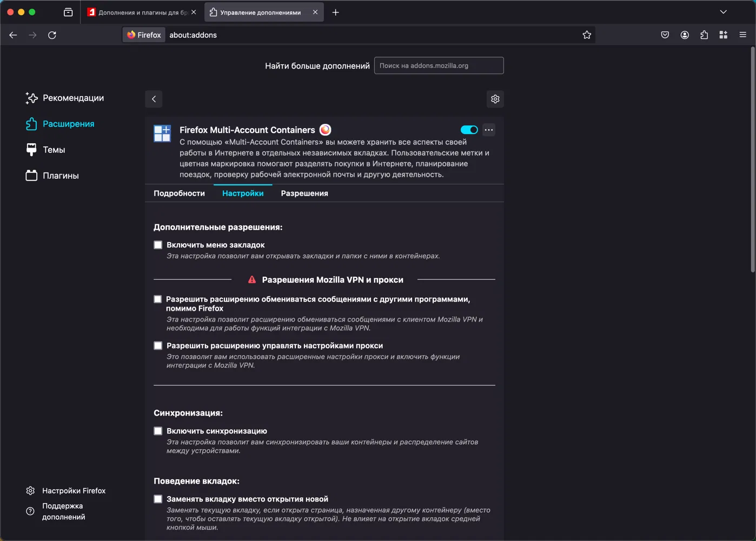Image resolution: width=756 pixels, height=541 pixels.
Task: Click the page's vertical scrollbar
Action: pos(752,159)
